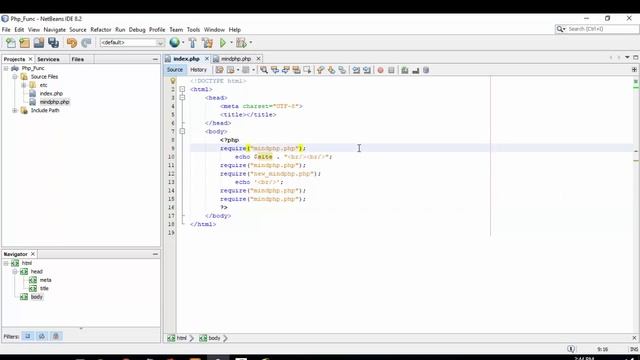
Task: Collapse the html node in Navigator
Action: point(6,263)
